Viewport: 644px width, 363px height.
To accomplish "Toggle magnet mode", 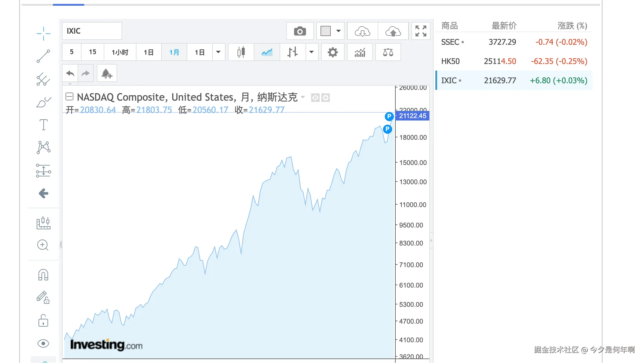I will (x=43, y=275).
